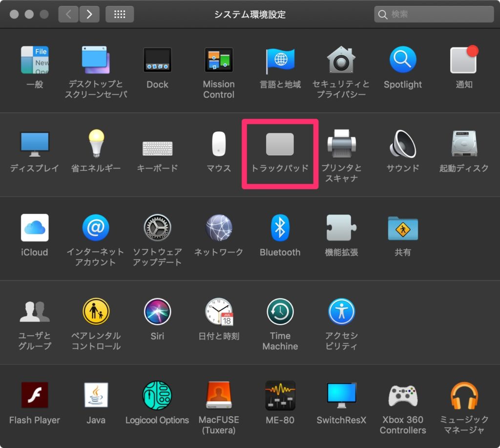500x448 pixels.
Task: Open サウンド speaker icon
Action: point(403,144)
